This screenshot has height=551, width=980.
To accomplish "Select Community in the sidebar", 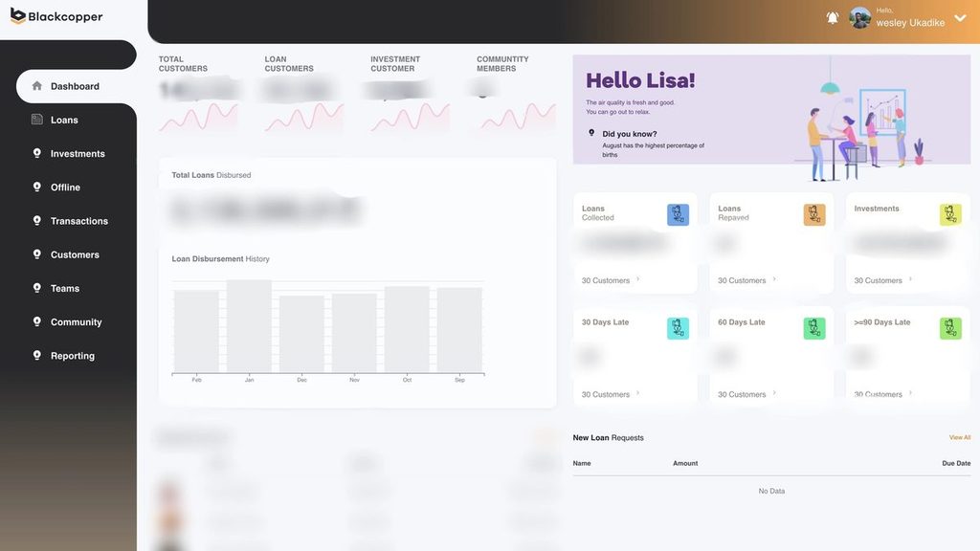I will (x=77, y=322).
